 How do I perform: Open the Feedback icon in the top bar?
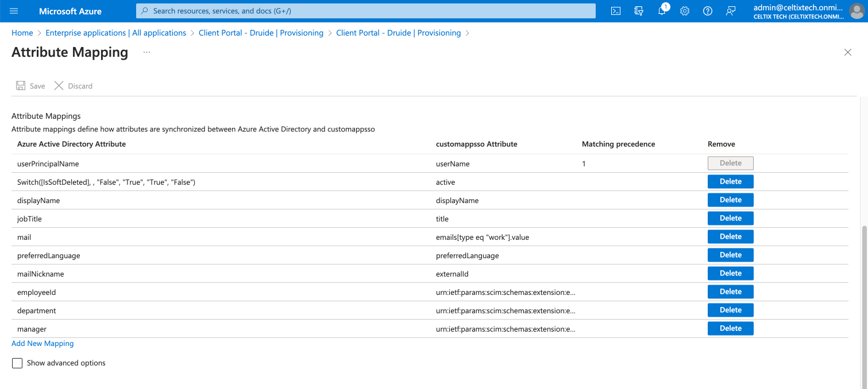tap(731, 11)
